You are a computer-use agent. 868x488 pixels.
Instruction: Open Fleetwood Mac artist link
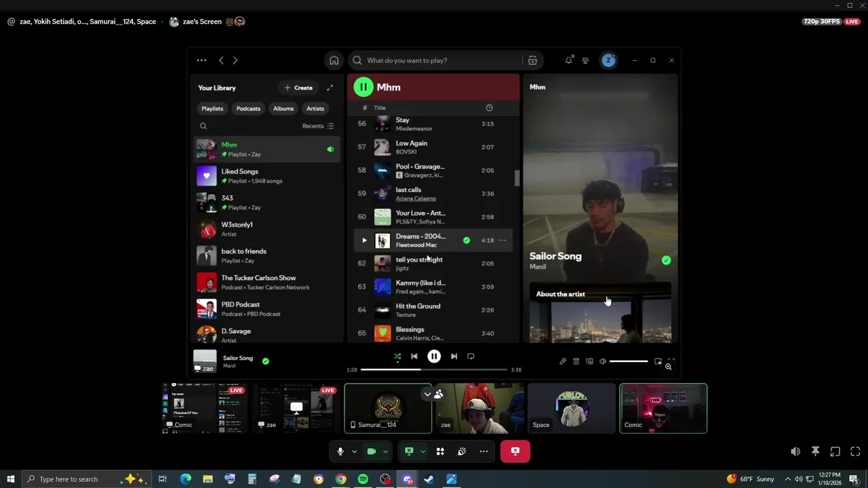pyautogui.click(x=416, y=245)
